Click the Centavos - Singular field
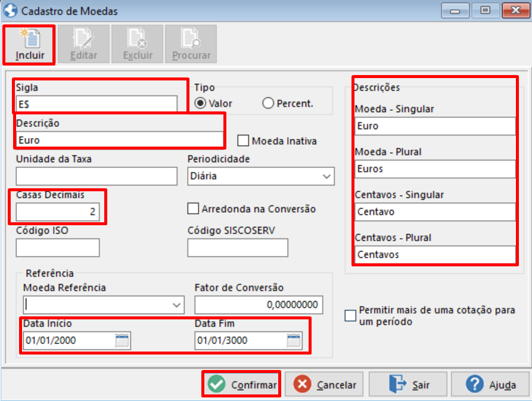532x401 pixels. coord(435,212)
